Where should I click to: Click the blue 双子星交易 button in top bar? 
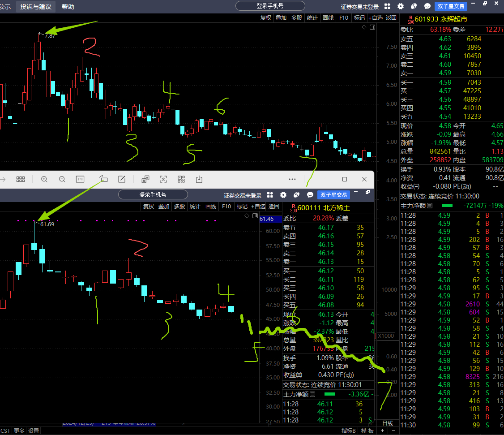point(451,6)
